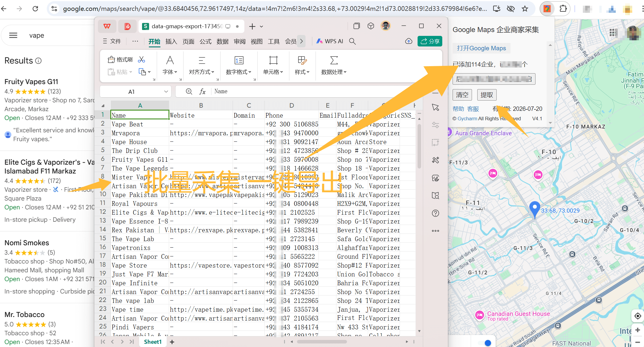Click the help question mark in WPS sidebar
Screen dimensions: 644x347
coord(436,213)
